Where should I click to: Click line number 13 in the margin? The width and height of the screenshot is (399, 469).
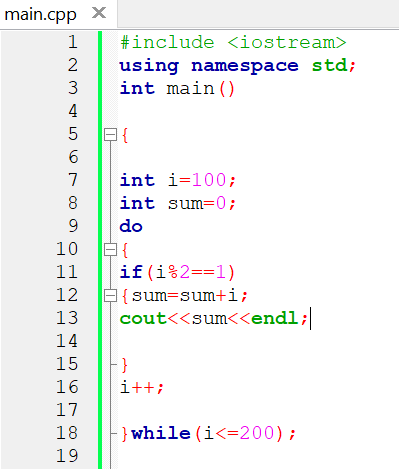(x=67, y=318)
